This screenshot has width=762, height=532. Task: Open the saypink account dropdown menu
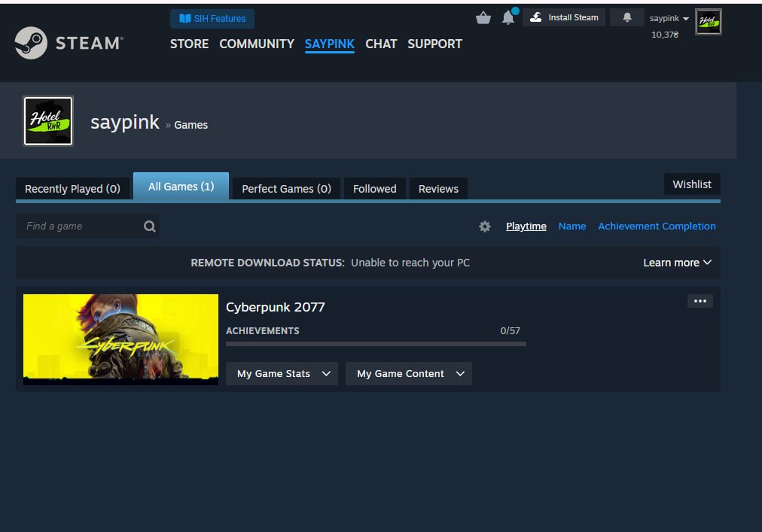tap(669, 18)
